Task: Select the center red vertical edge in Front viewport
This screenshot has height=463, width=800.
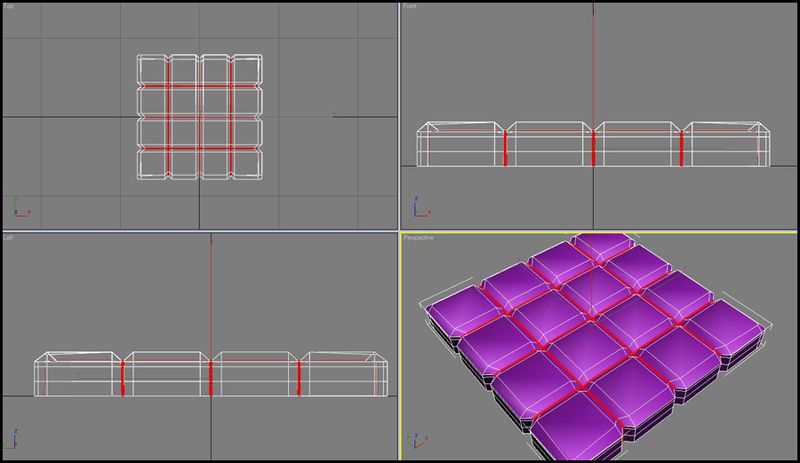Action: pos(593,148)
